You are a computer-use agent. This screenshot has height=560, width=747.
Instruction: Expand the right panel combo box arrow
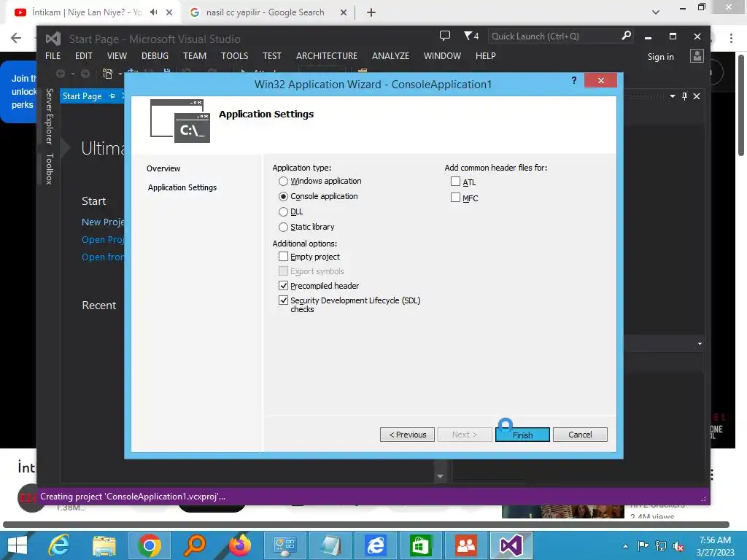coord(700,344)
